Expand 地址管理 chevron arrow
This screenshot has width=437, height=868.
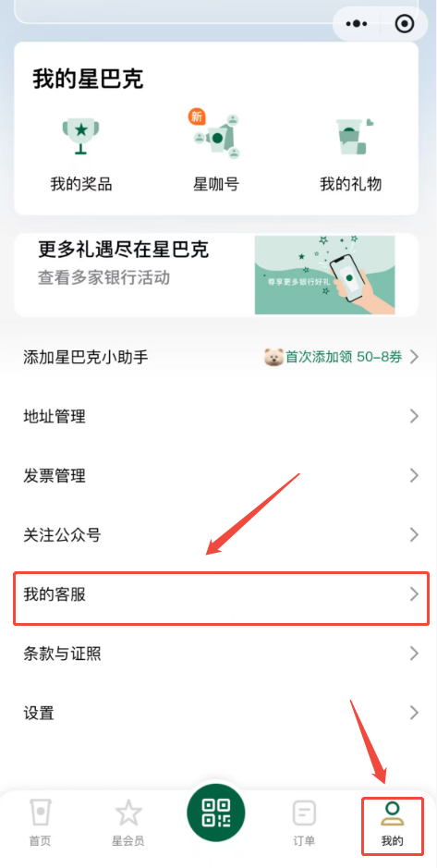(x=414, y=416)
